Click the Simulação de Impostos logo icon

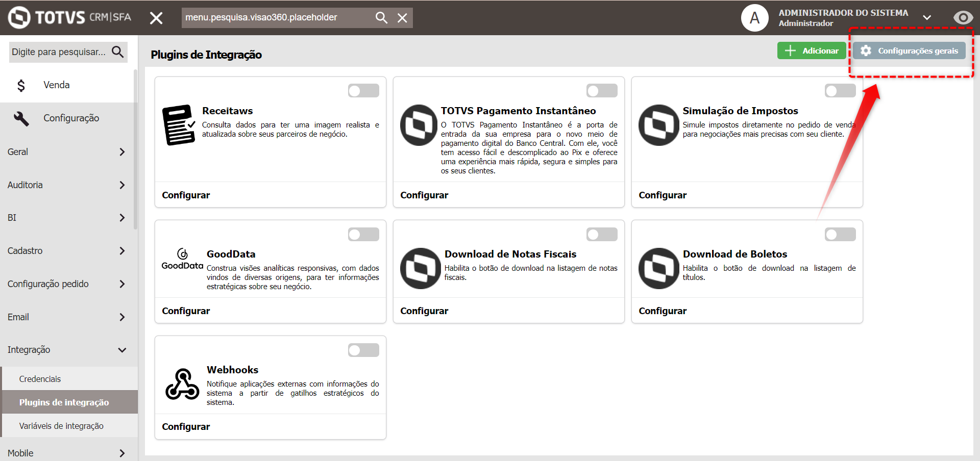658,125
